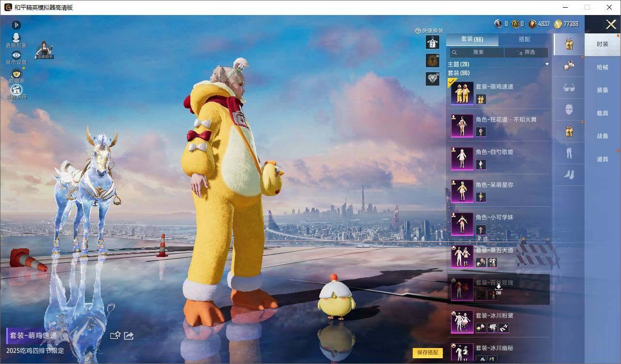Open the 战备 menu item
The image size is (621, 364).
point(603,136)
